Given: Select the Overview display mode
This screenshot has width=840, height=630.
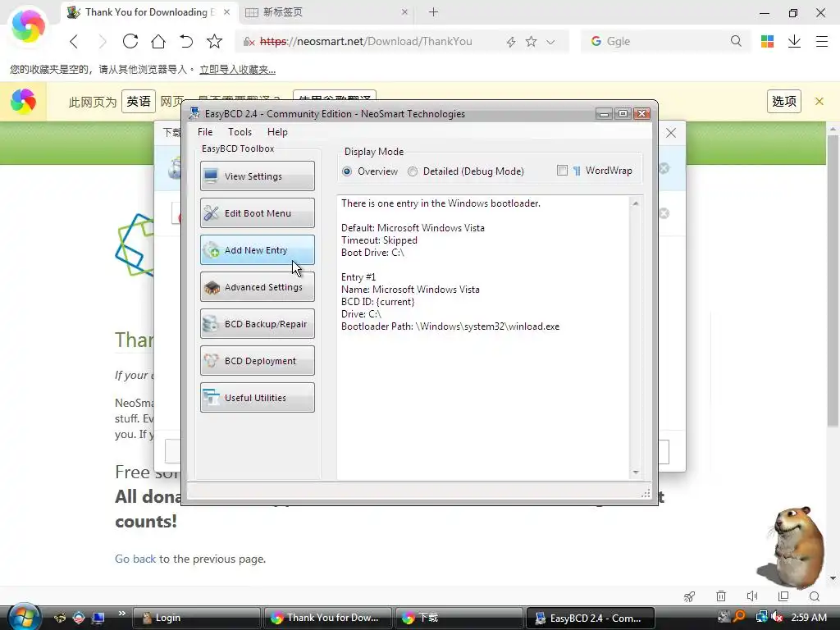Looking at the screenshot, I should click(x=370, y=171).
